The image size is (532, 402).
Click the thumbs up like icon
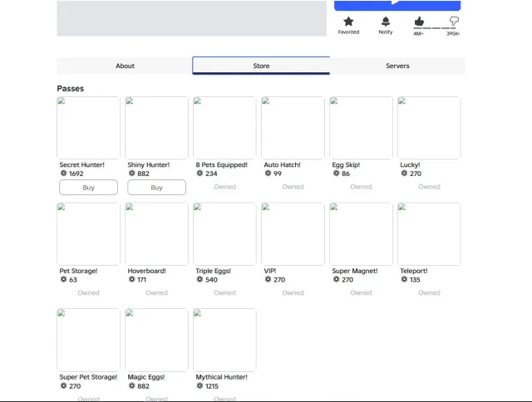pos(419,22)
